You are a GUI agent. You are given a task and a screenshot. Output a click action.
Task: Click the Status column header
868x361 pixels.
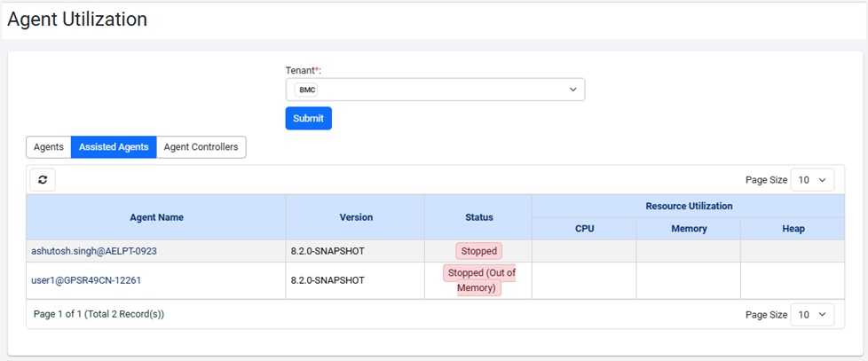click(478, 217)
